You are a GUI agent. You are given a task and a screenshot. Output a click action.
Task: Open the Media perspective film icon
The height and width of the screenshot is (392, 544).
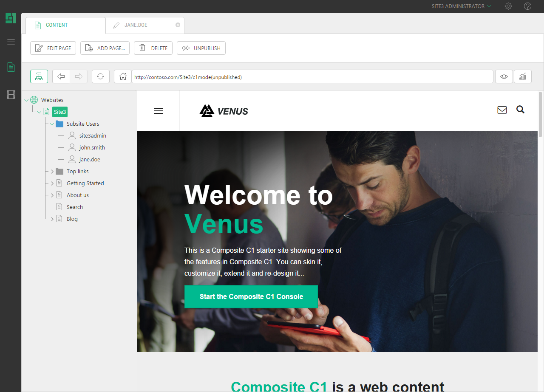[x=11, y=95]
